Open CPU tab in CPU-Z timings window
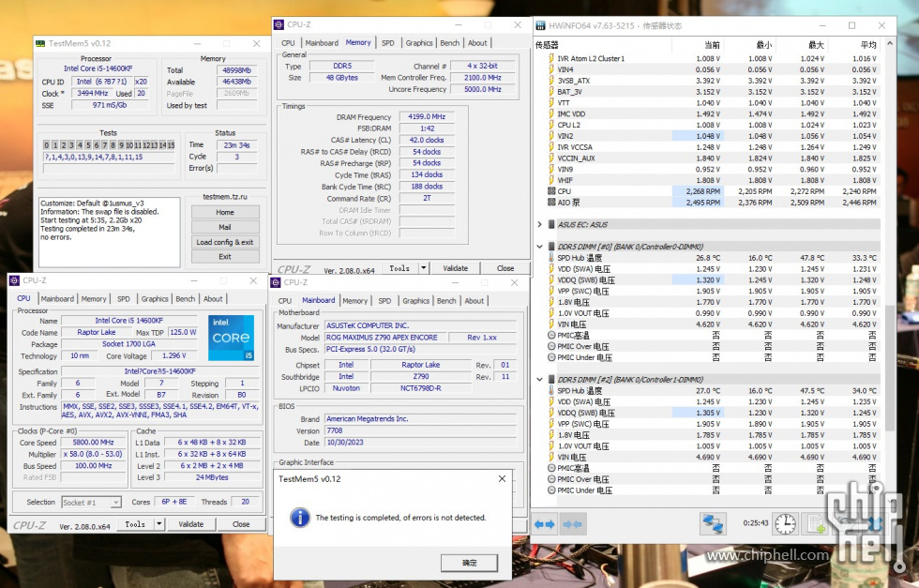Viewport: 919px width, 588px height. (288, 43)
